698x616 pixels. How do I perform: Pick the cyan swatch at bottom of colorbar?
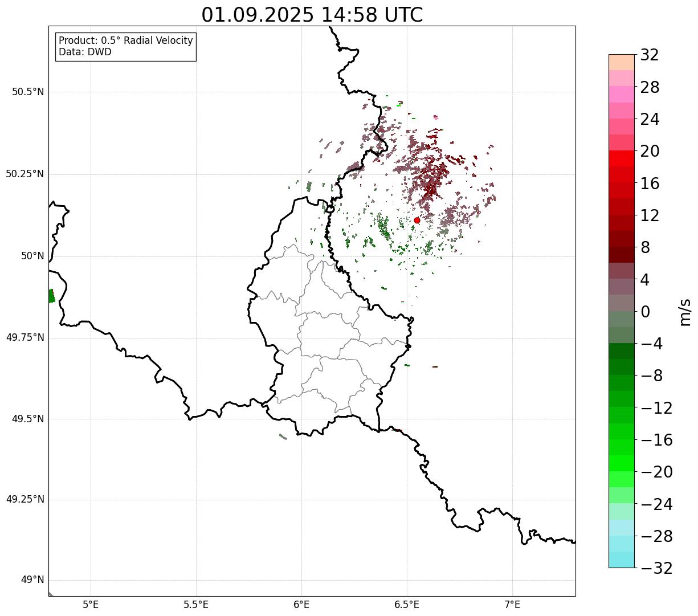click(x=622, y=560)
